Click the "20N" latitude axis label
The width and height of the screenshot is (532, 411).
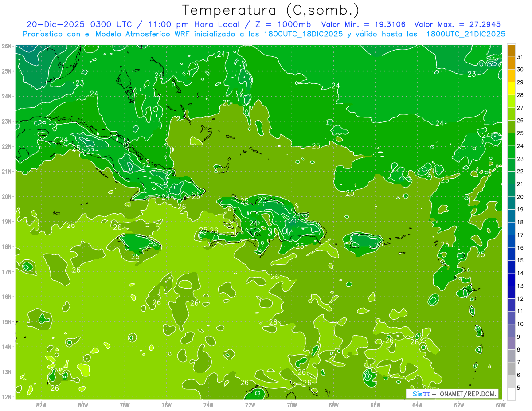7,196
